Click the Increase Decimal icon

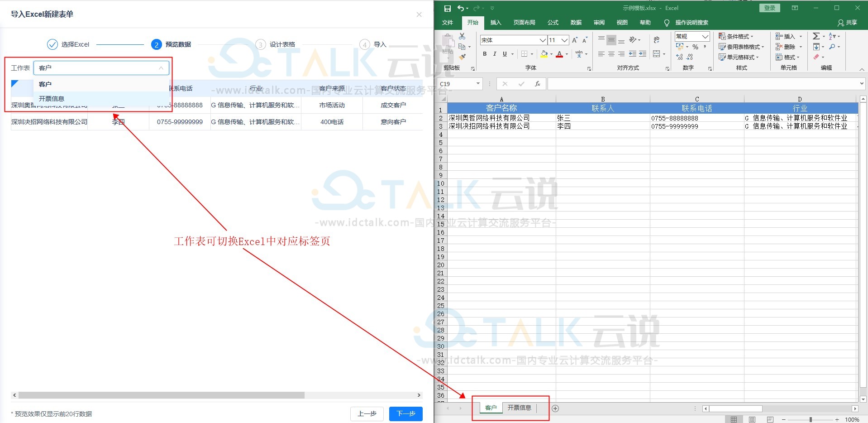click(680, 57)
